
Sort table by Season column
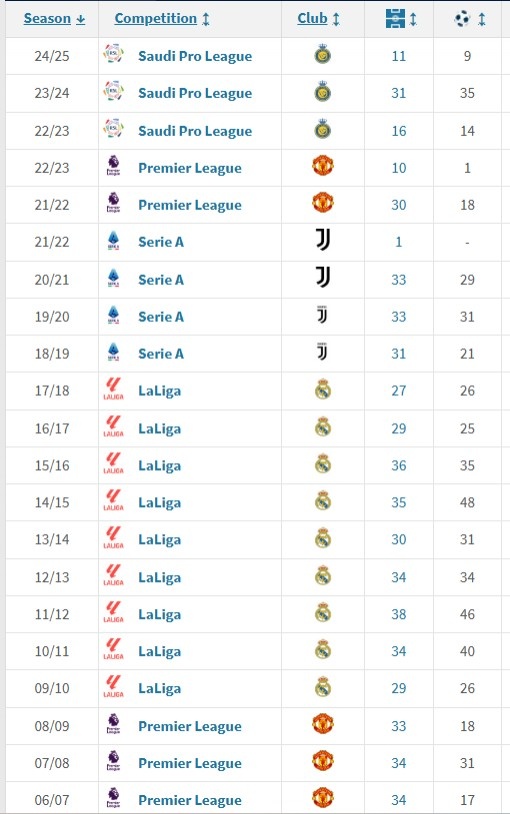(54, 19)
